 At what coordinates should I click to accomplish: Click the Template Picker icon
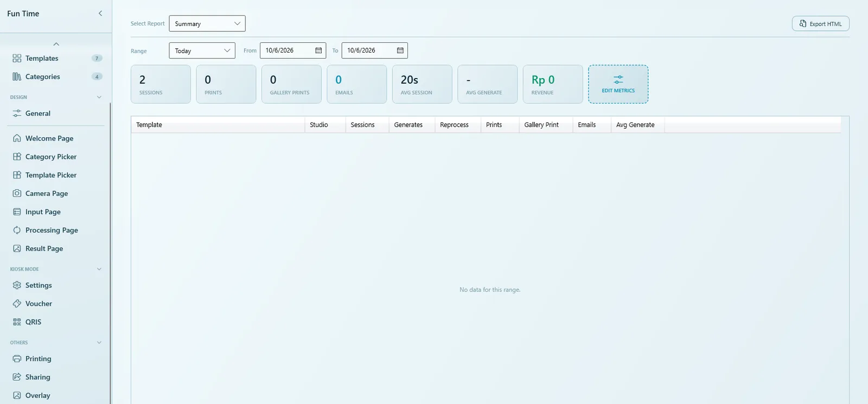pos(17,175)
